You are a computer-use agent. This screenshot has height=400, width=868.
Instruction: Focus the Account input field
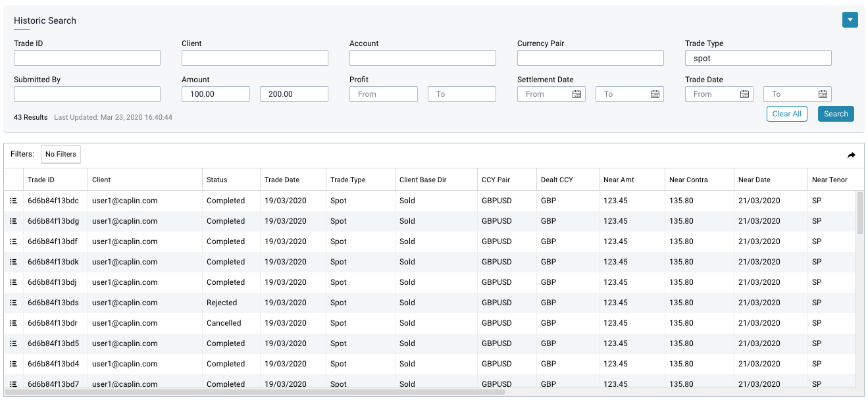point(422,58)
